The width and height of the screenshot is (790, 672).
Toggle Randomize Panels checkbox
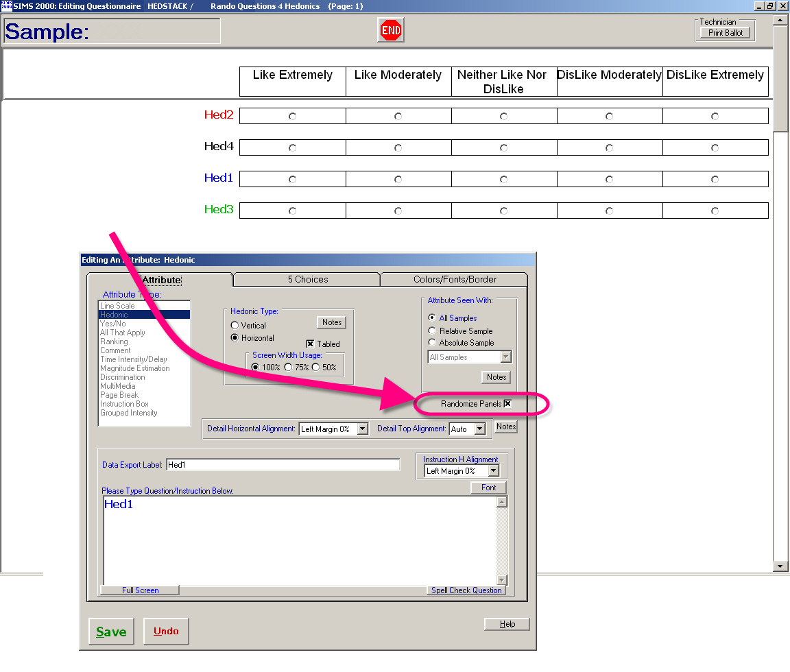[x=507, y=403]
